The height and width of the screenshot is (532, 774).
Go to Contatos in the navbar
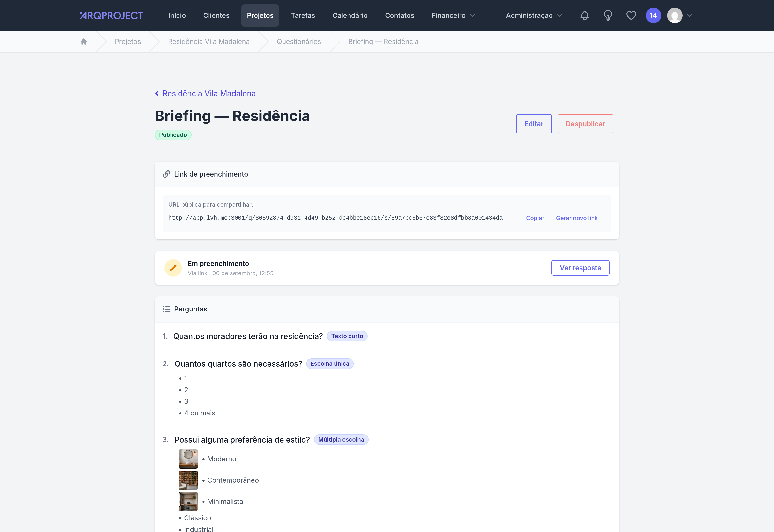pyautogui.click(x=399, y=15)
